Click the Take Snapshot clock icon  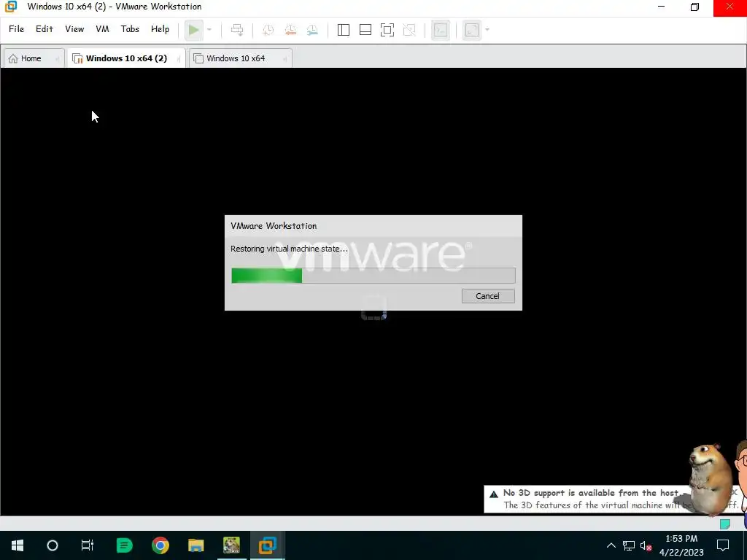(x=268, y=30)
